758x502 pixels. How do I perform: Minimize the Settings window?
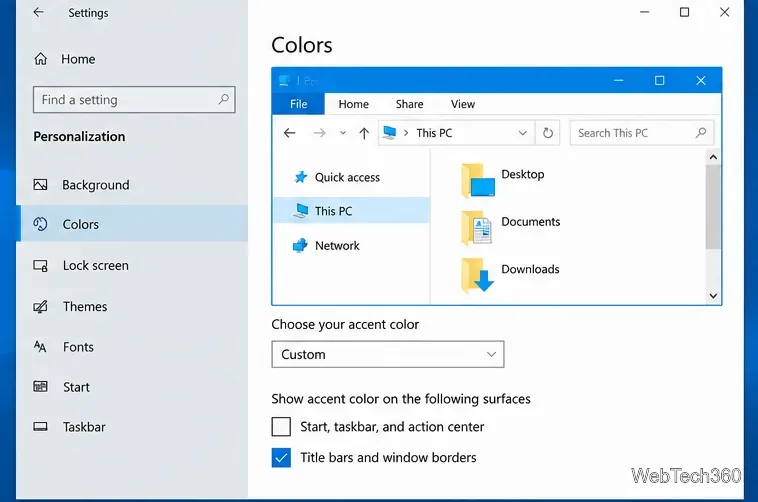pos(644,12)
